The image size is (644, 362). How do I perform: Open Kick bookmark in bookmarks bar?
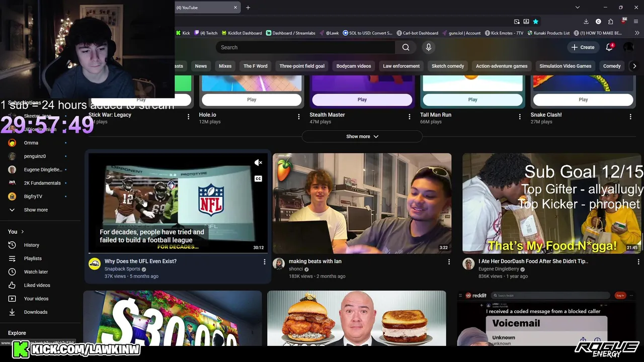pos(183,33)
